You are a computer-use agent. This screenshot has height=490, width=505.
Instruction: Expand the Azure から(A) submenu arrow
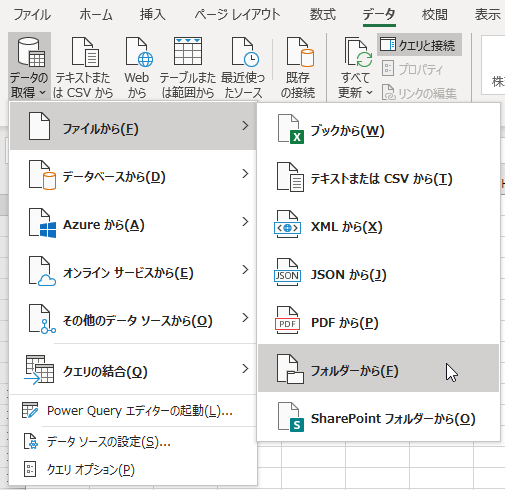(245, 222)
